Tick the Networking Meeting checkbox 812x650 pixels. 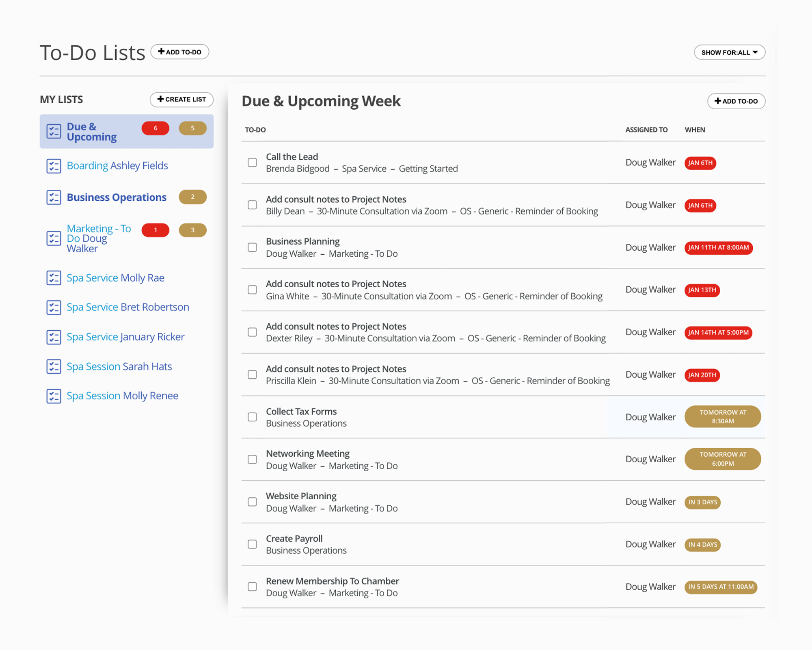[252, 459]
